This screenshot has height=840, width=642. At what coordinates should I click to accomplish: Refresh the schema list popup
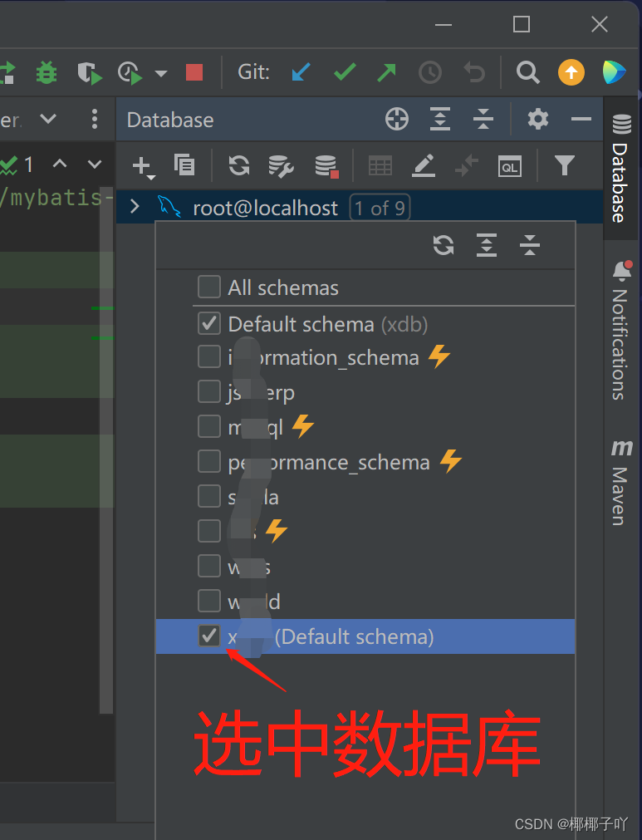coord(444,245)
